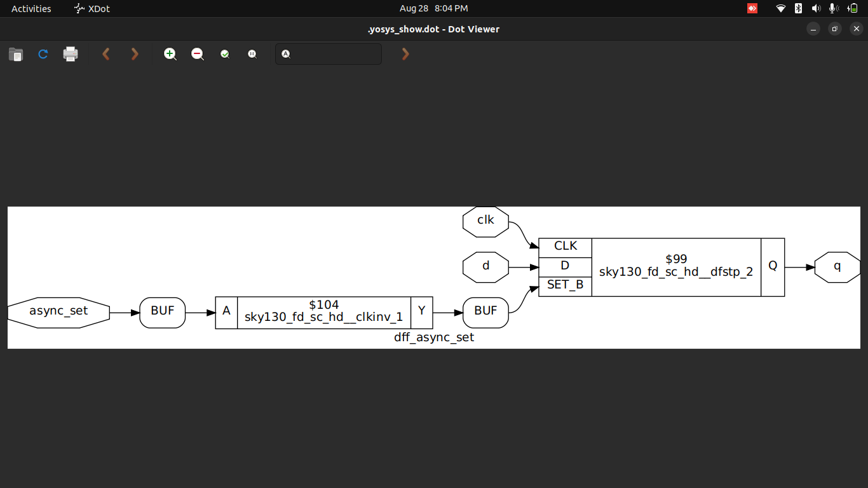Go back to previous graph view
The width and height of the screenshot is (868, 488).
tap(105, 54)
